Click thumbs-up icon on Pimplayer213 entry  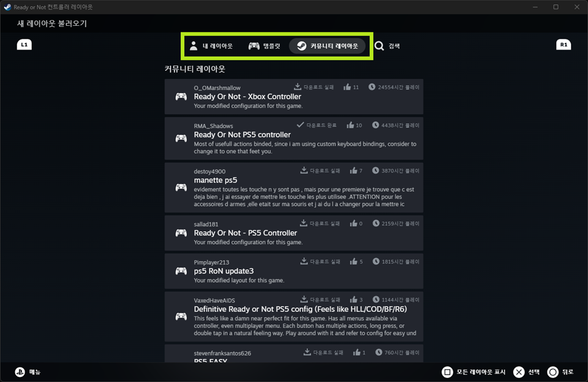(x=353, y=261)
